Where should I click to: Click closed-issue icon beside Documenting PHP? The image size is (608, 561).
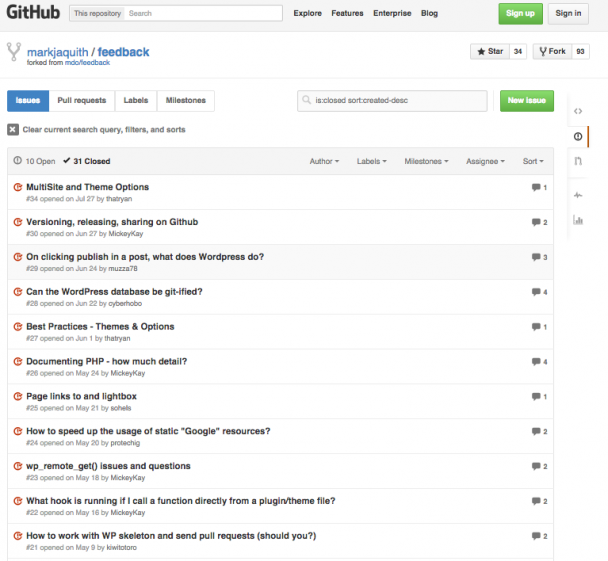click(18, 362)
